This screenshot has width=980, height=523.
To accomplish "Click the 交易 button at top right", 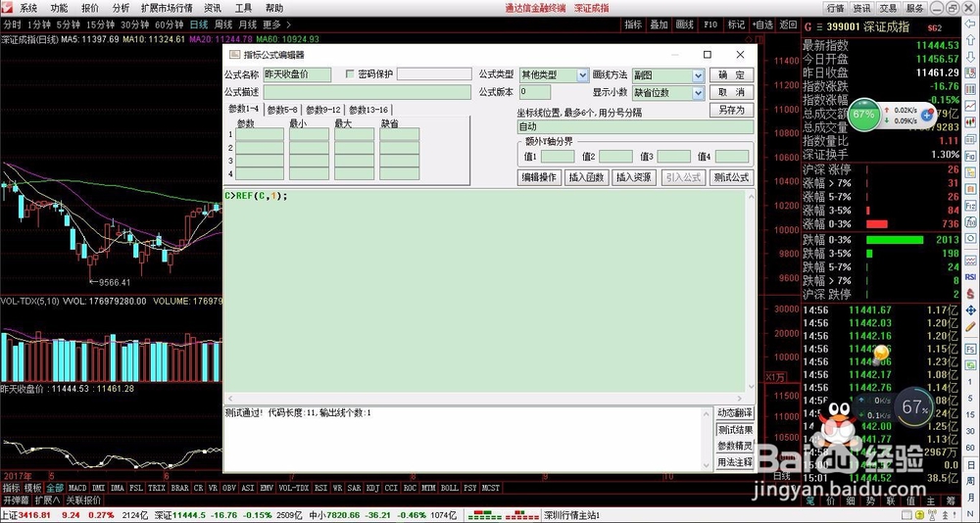I will [x=888, y=8].
